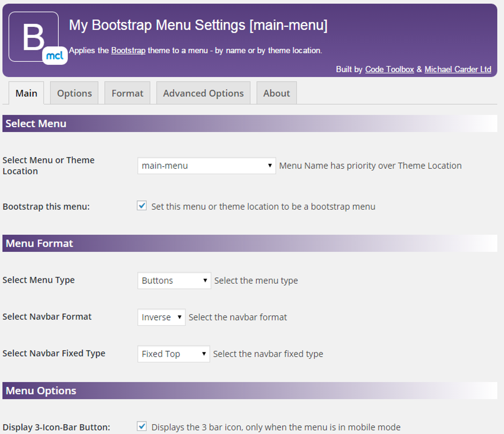Click 'Displays the 3 bar icon' description text
The height and width of the screenshot is (434, 504).
pos(276,427)
